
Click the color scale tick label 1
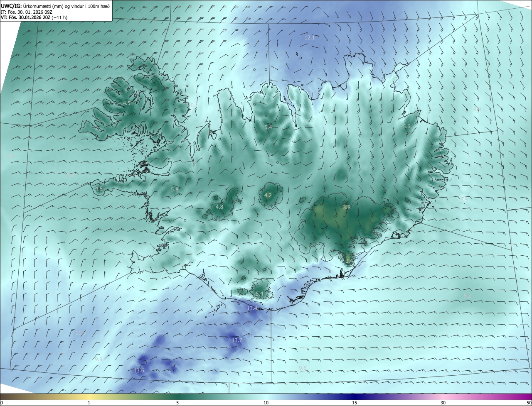pyautogui.click(x=89, y=403)
